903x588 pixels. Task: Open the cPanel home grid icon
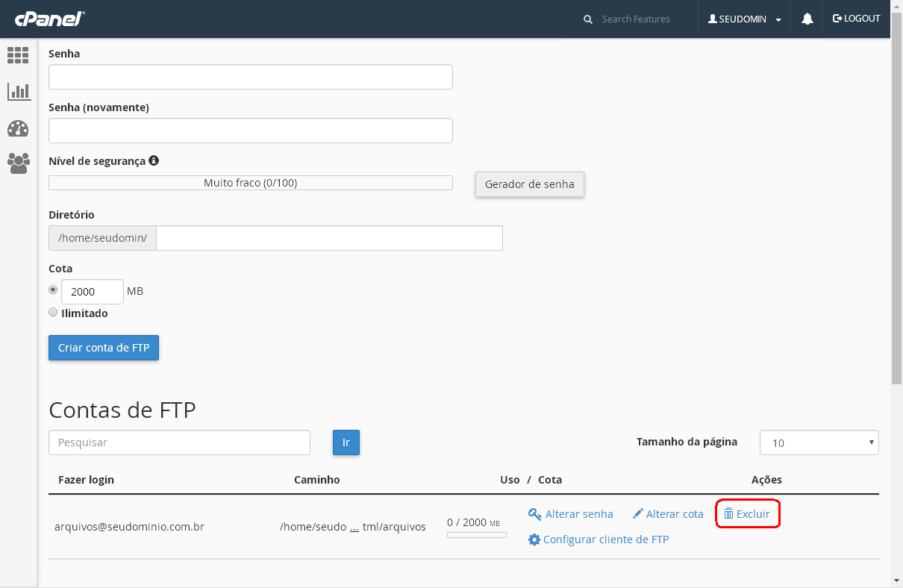18,54
